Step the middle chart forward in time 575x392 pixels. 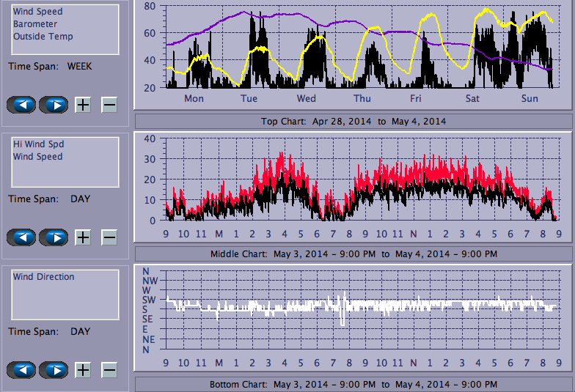pyautogui.click(x=54, y=237)
